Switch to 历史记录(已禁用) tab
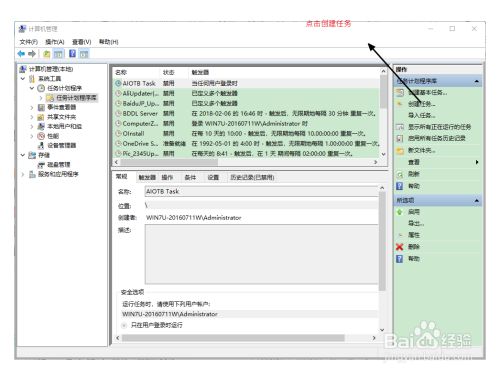Image resolution: width=500 pixels, height=374 pixels. (252, 177)
